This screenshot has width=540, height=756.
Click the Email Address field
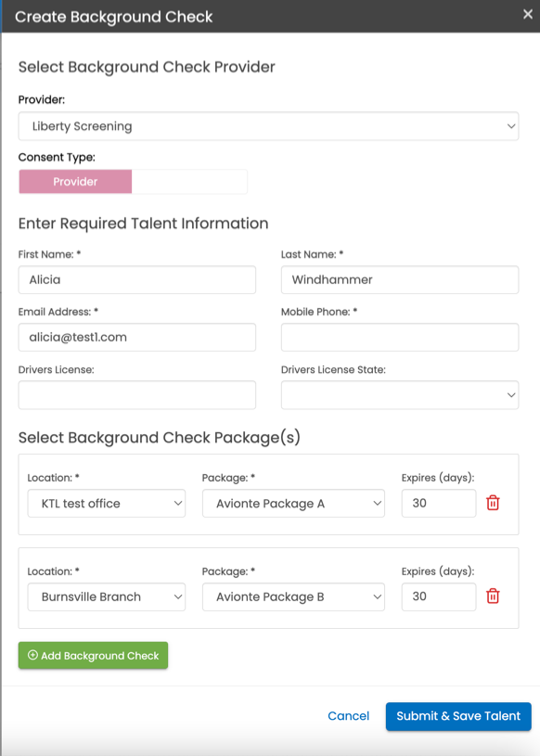[137, 337]
